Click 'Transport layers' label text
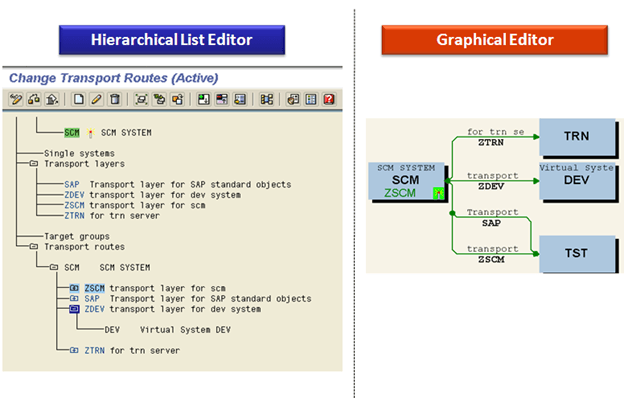 [84, 164]
